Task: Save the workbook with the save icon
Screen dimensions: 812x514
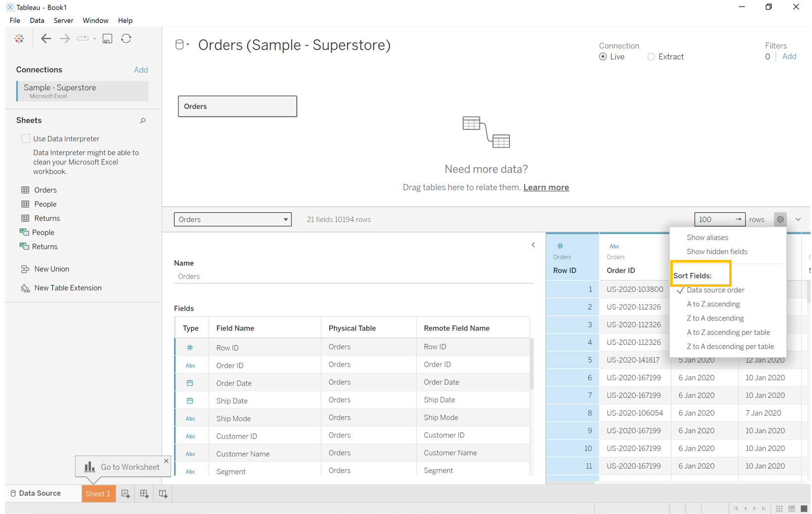Action: coord(107,38)
